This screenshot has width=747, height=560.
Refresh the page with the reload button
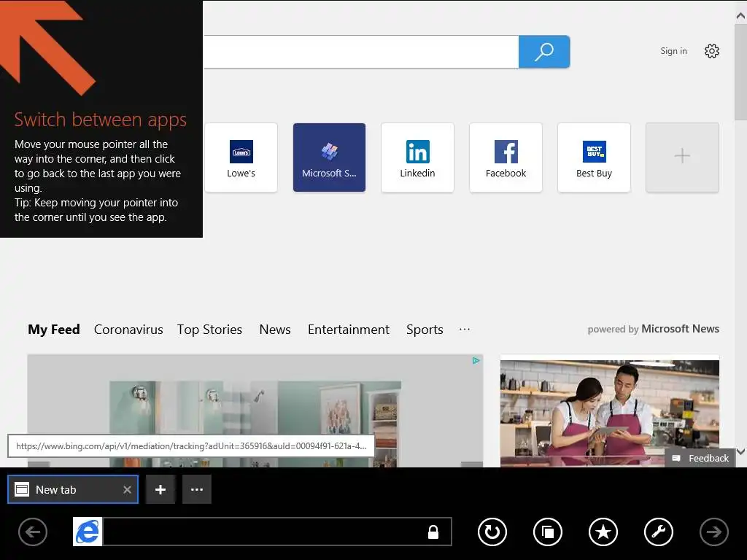click(x=492, y=532)
